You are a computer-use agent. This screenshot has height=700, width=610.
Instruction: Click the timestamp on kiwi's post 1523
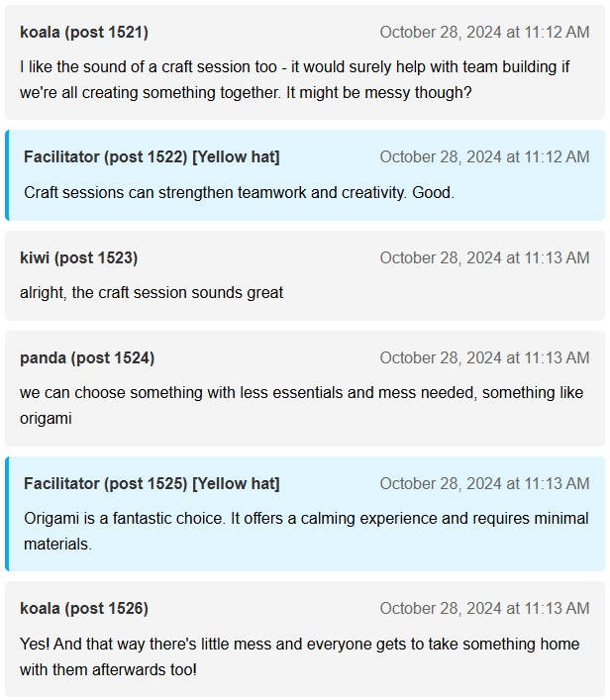484,258
